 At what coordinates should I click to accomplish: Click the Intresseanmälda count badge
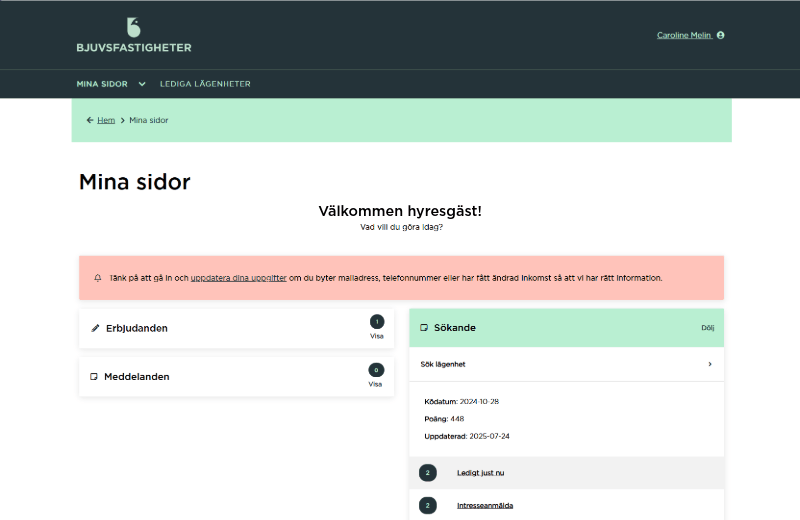pos(428,506)
